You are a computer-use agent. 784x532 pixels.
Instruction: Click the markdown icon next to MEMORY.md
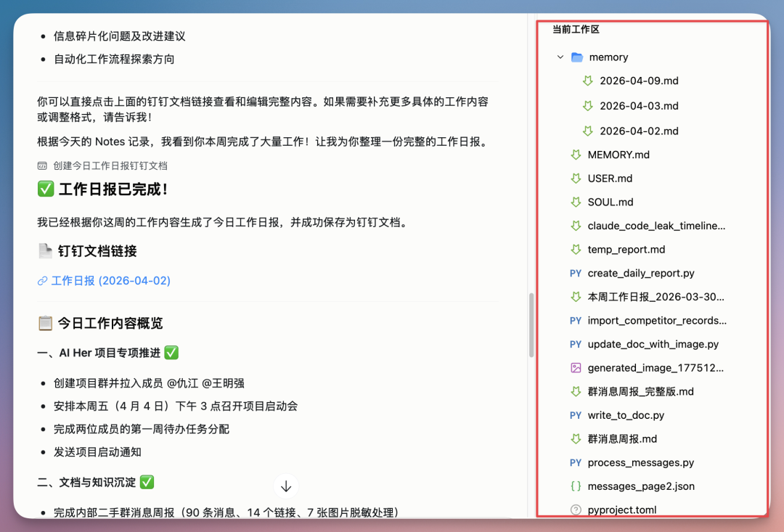576,155
